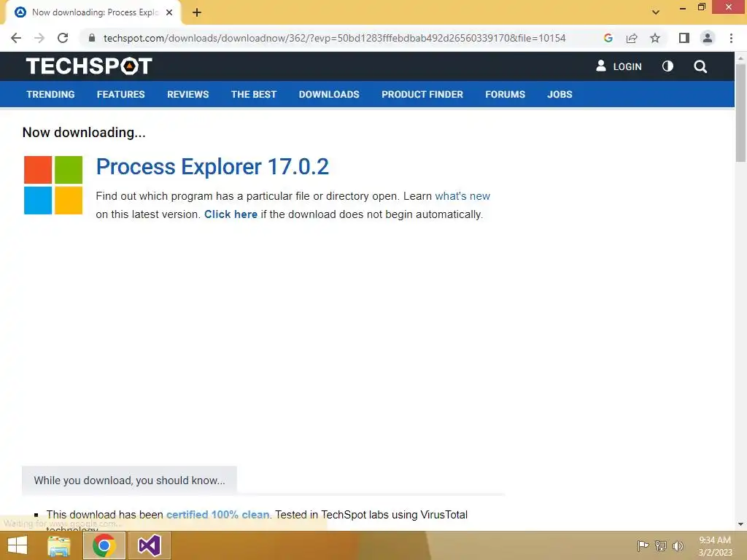
Task: Follow the what's new link
Action: [x=462, y=196]
